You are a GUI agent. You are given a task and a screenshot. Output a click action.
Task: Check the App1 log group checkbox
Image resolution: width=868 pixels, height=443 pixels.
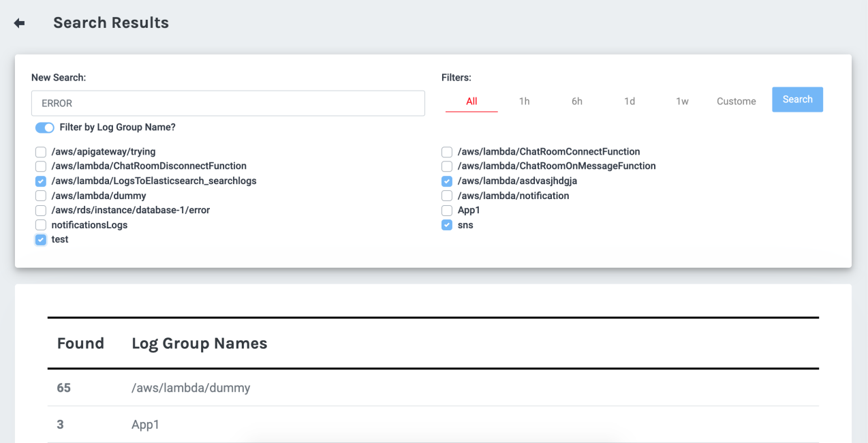coord(447,211)
